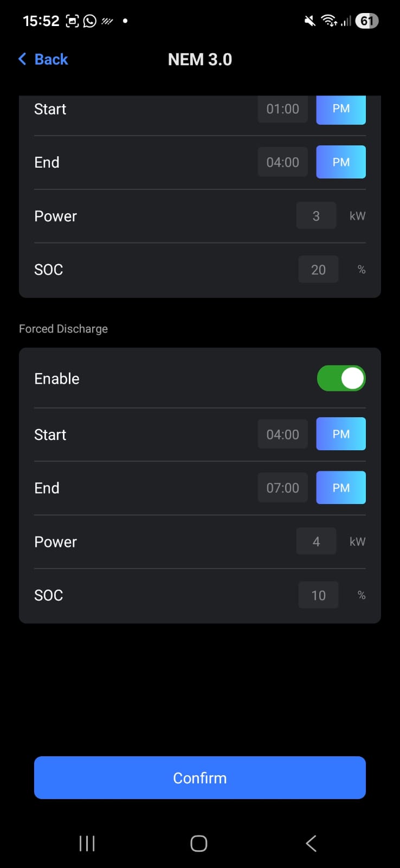The height and width of the screenshot is (868, 400).
Task: Tap the battery indicator showing 61
Action: point(367,21)
